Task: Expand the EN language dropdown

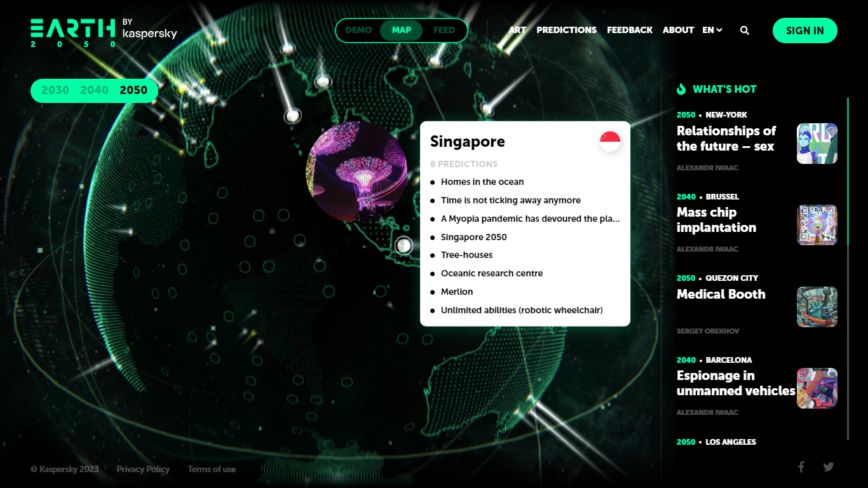Action: [712, 30]
